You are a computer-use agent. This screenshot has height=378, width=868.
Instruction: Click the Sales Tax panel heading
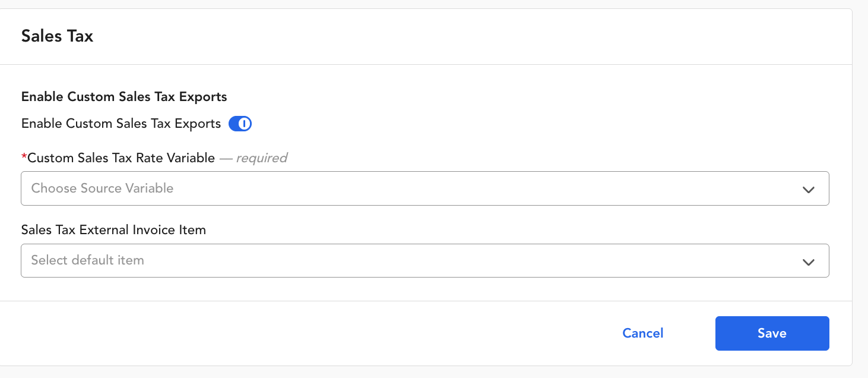(x=57, y=36)
